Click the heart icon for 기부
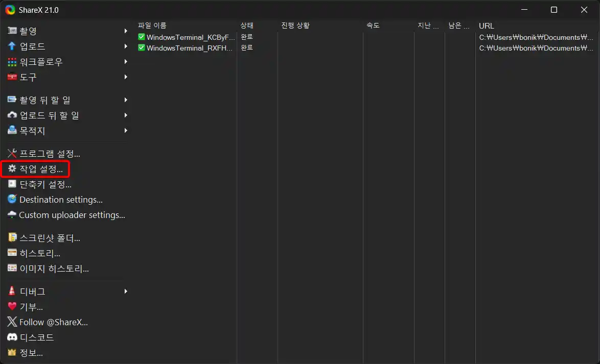This screenshot has width=600, height=364. pos(12,307)
